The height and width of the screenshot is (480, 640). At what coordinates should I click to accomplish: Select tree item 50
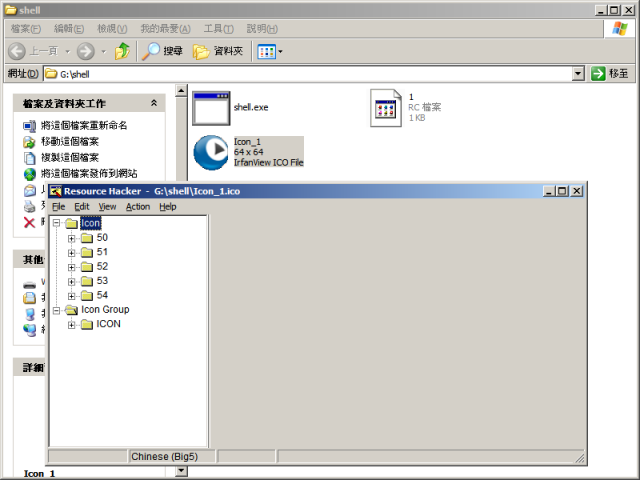click(x=102, y=238)
